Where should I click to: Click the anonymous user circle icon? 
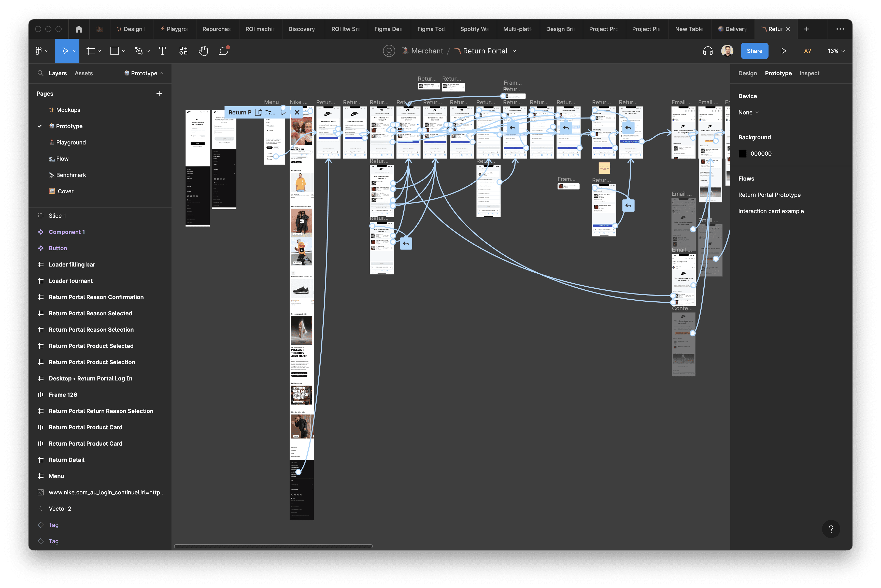pyautogui.click(x=389, y=51)
